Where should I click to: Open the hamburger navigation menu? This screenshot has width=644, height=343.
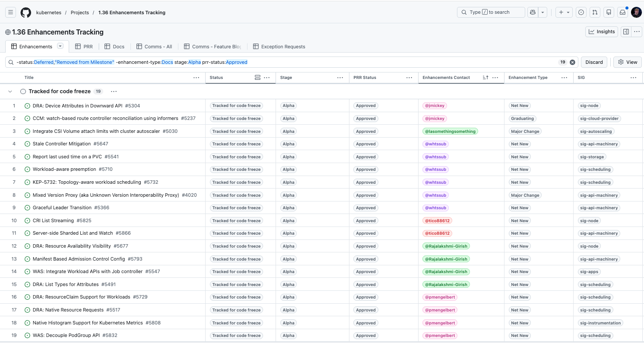11,13
